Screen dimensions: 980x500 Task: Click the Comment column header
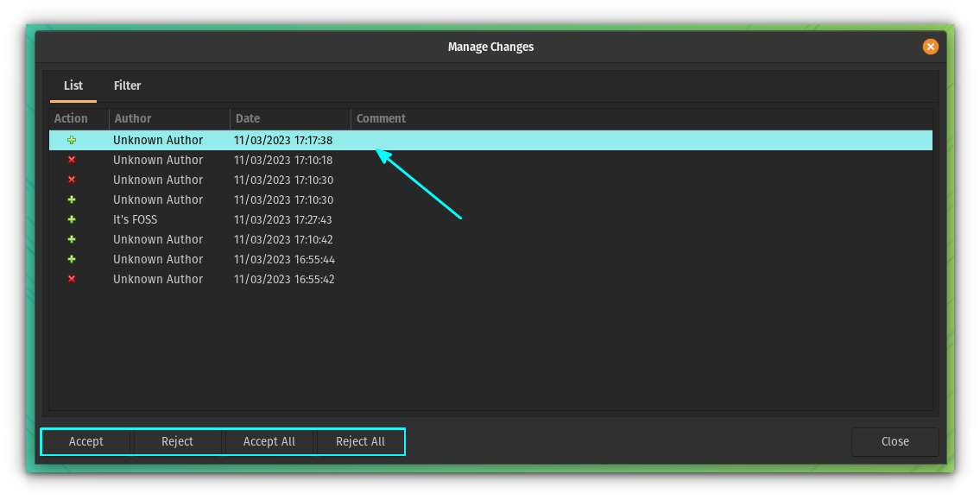pos(381,118)
